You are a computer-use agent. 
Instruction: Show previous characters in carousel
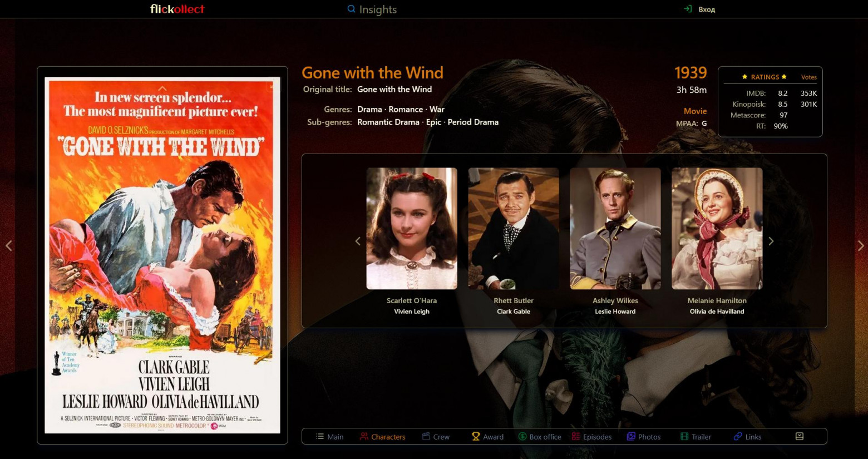[x=358, y=241]
